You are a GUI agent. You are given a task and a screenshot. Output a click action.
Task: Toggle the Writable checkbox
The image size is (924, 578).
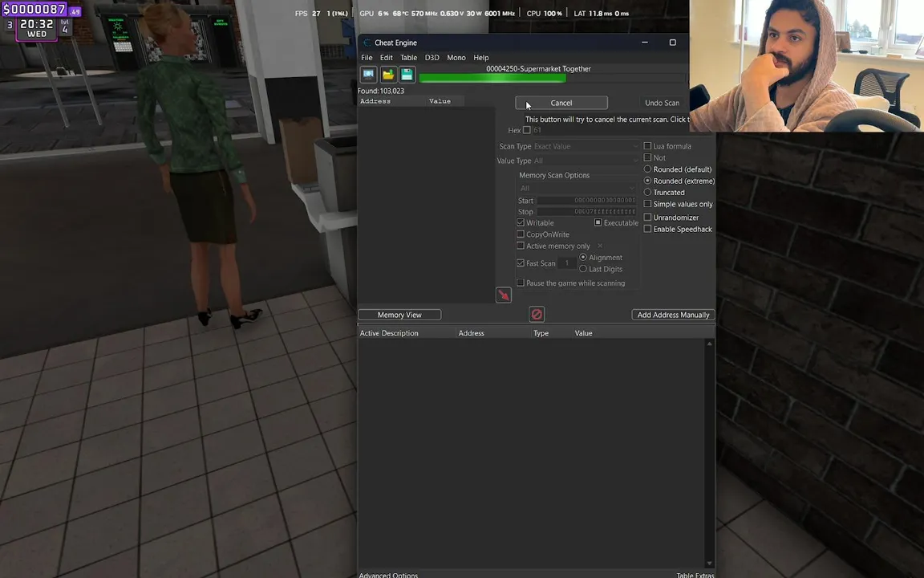click(521, 222)
